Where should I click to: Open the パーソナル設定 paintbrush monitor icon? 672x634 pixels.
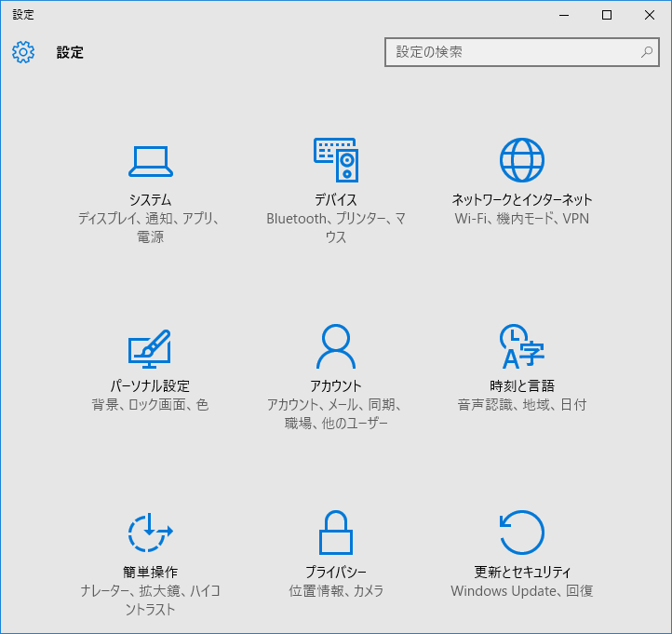tap(150, 349)
